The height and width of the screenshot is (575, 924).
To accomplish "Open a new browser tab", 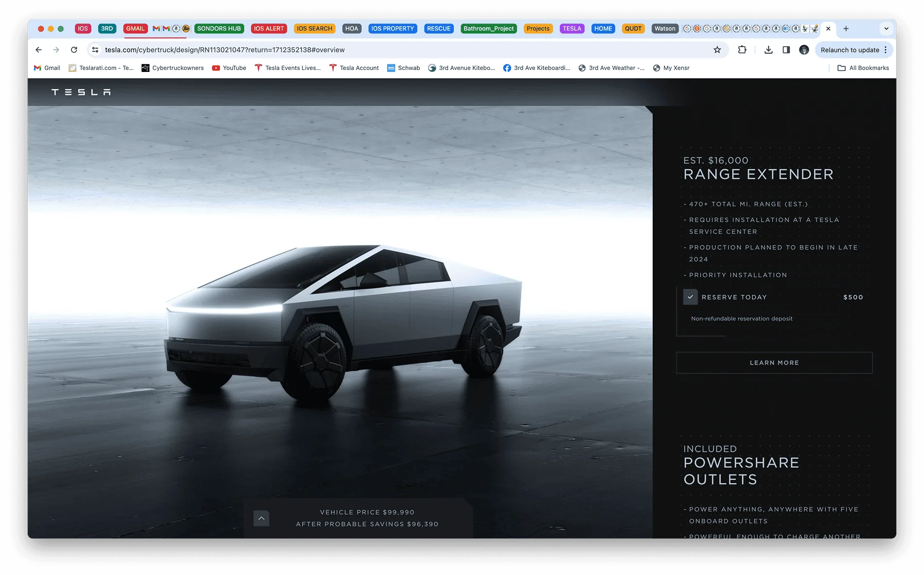I will [846, 29].
